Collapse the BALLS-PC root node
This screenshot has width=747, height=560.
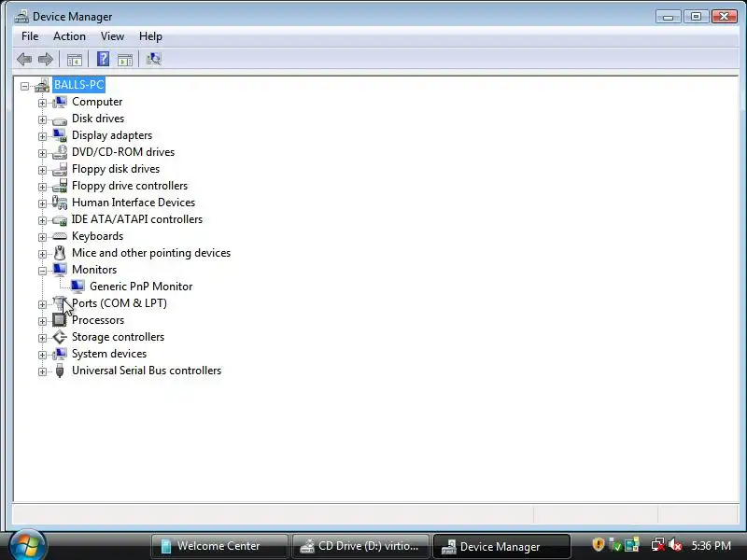24,86
